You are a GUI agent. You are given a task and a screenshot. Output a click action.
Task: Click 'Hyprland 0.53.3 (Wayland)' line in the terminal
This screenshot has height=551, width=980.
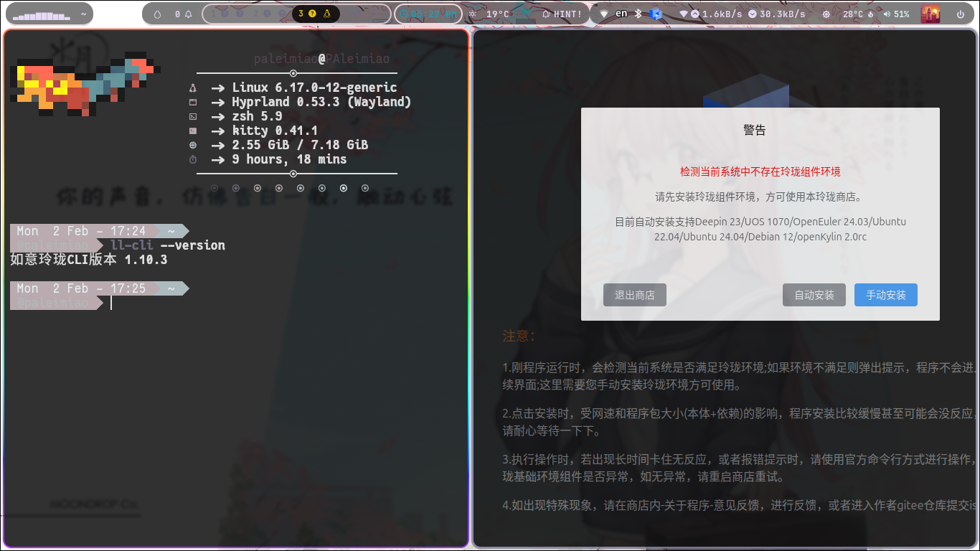pyautogui.click(x=321, y=102)
